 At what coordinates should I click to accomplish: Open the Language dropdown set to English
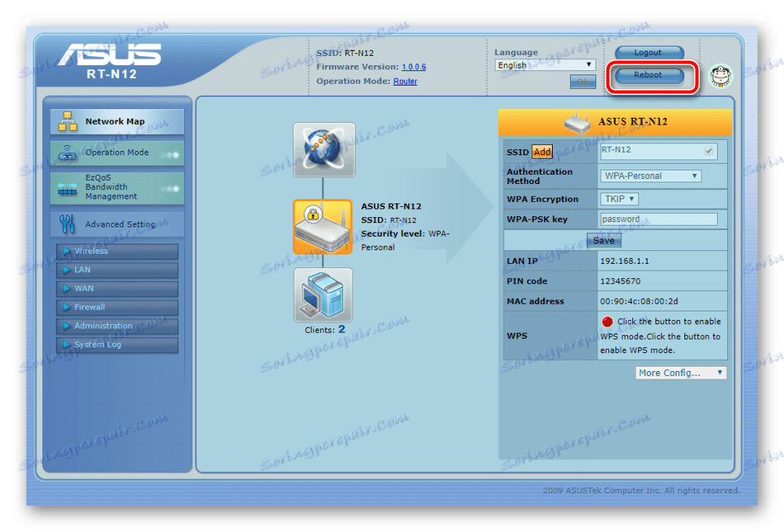click(545, 65)
